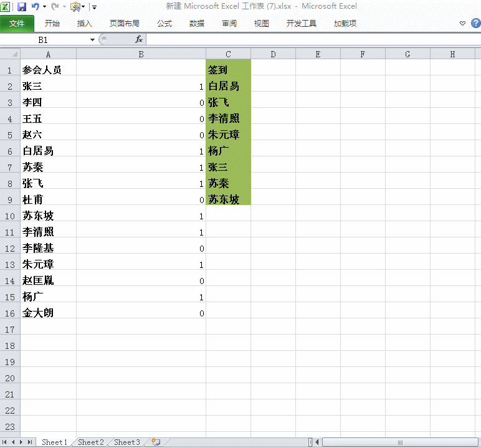Select column B header
The height and width of the screenshot is (448, 481).
tap(141, 54)
